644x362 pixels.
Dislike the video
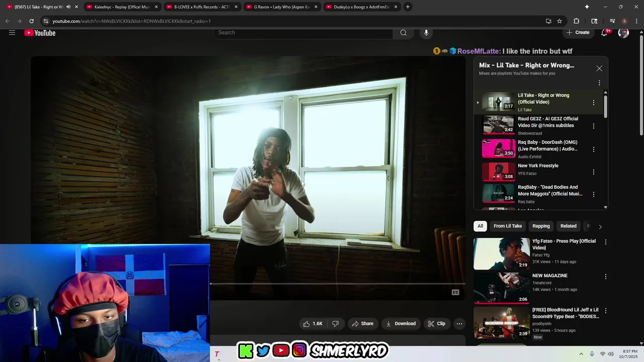click(336, 324)
